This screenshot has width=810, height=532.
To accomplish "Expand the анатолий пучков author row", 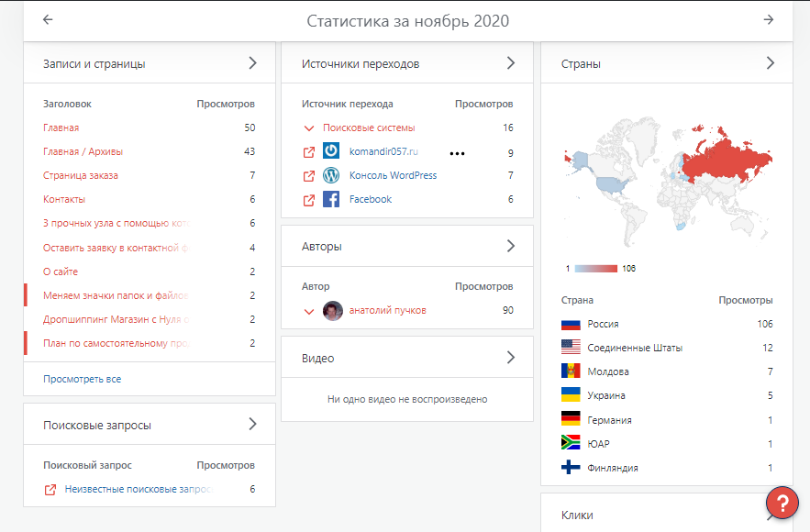I will (309, 312).
